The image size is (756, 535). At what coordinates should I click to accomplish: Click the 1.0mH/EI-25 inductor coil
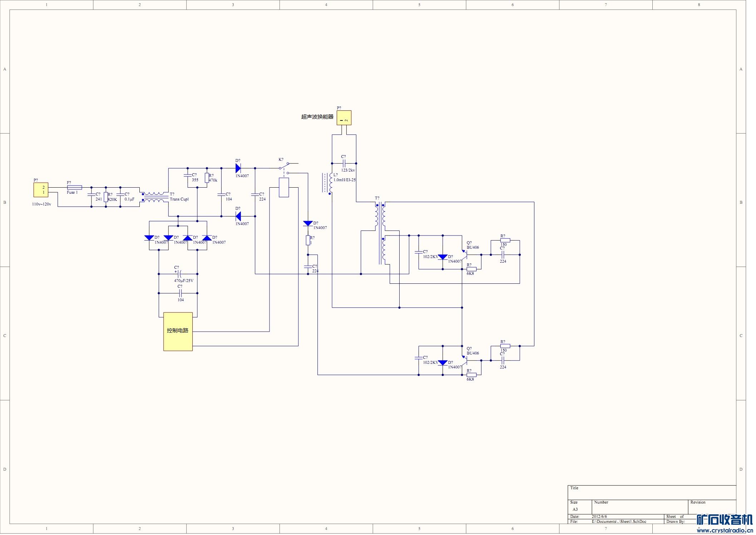(x=331, y=183)
